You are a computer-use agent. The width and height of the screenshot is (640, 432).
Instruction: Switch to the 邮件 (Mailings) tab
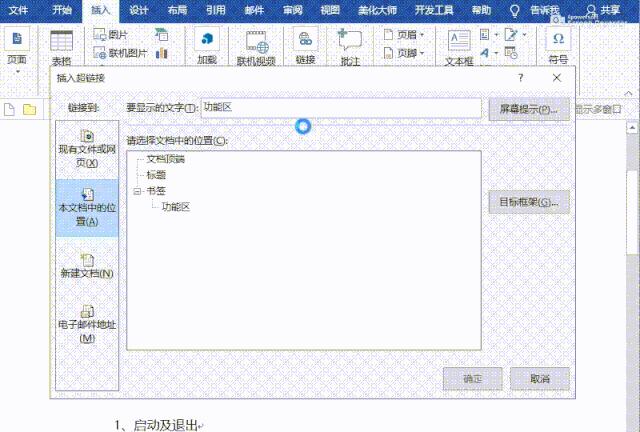pyautogui.click(x=254, y=10)
